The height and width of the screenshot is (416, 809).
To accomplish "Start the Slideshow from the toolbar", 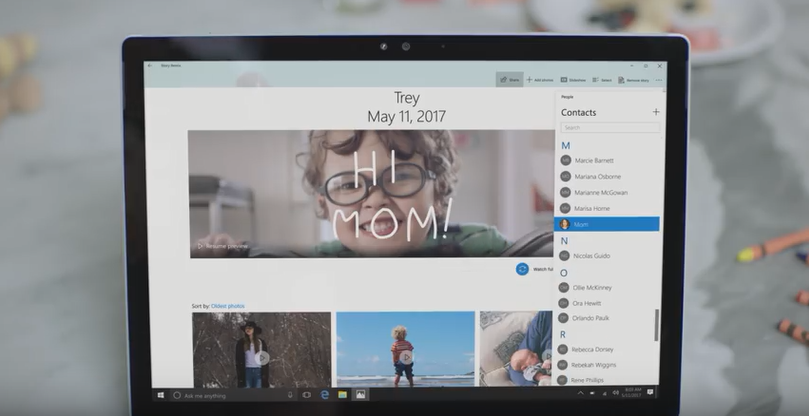I will (x=573, y=79).
